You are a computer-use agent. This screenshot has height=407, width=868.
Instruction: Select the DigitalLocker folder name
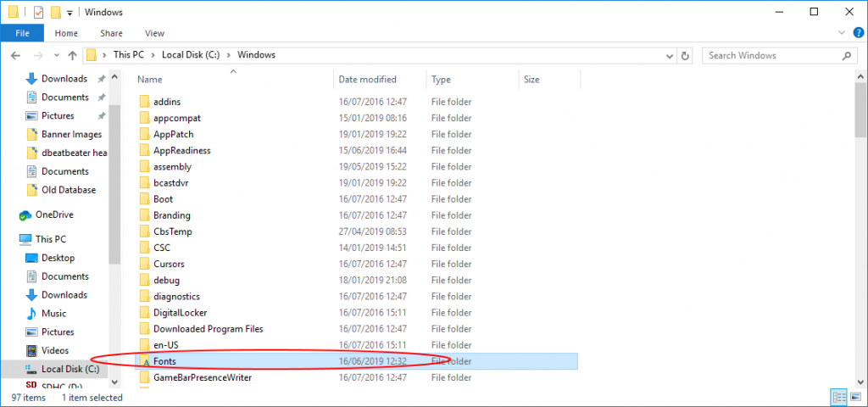(x=181, y=313)
